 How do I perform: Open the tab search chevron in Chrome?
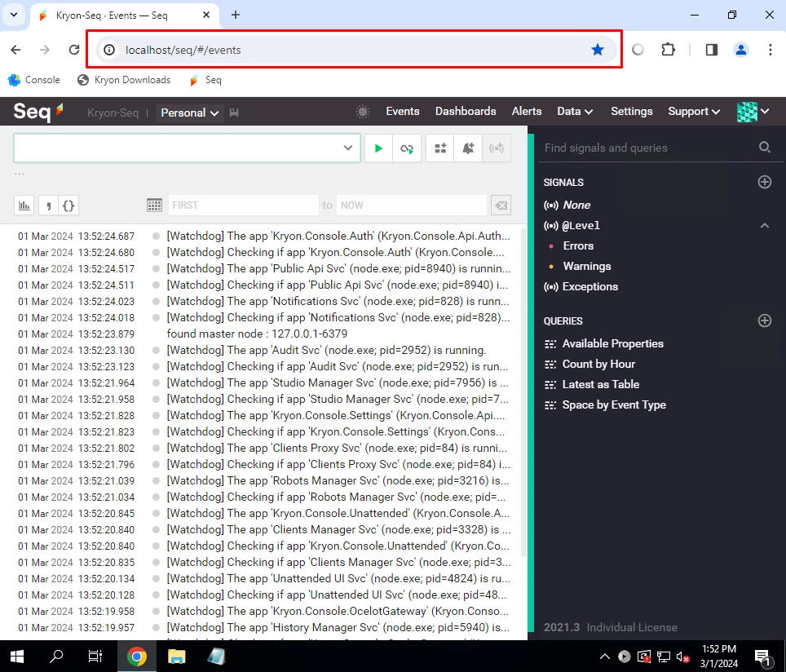(14, 15)
